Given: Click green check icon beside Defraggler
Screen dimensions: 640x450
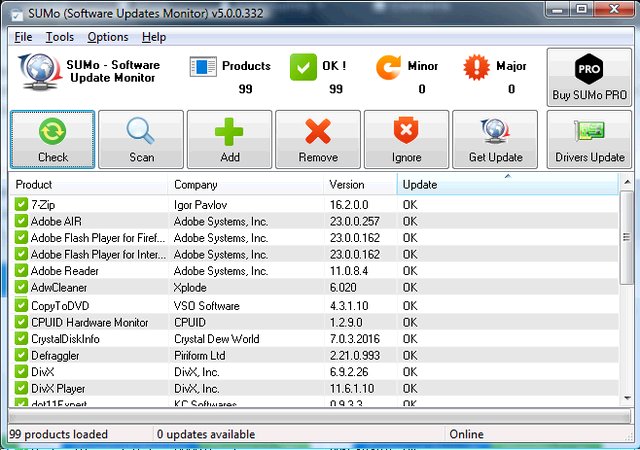Looking at the screenshot, I should [21, 356].
